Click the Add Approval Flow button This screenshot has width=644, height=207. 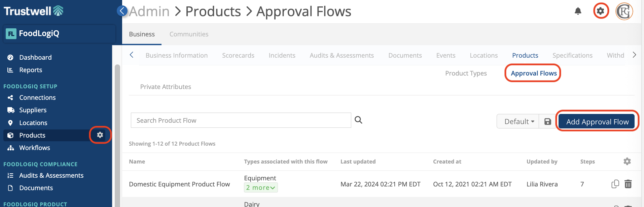[597, 122]
